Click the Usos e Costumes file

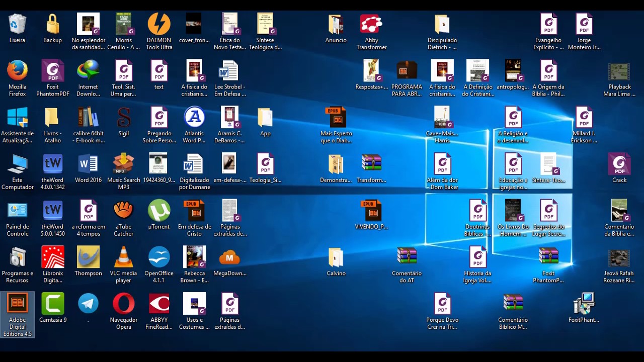[x=194, y=304]
